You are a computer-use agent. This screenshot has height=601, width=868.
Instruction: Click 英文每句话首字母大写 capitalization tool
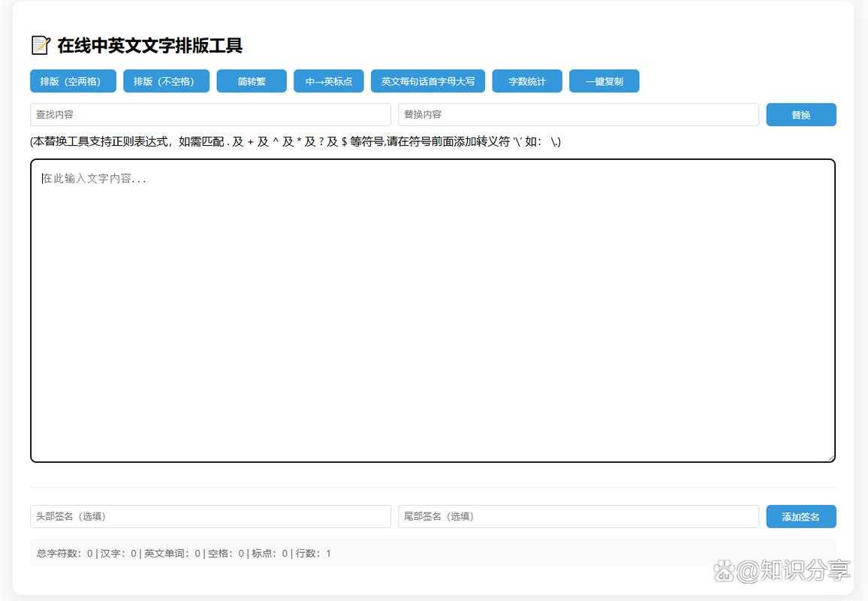click(428, 81)
